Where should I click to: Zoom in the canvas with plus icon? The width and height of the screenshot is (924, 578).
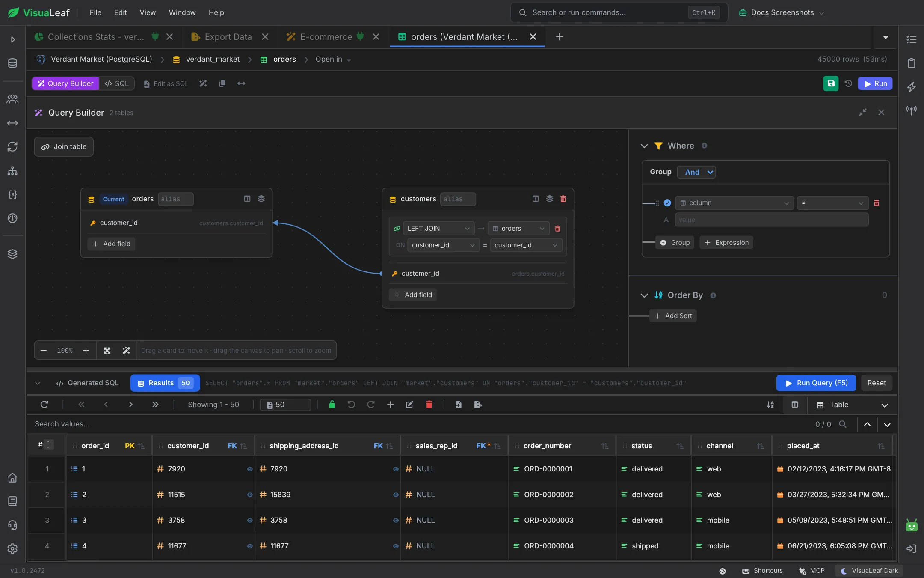pos(86,351)
